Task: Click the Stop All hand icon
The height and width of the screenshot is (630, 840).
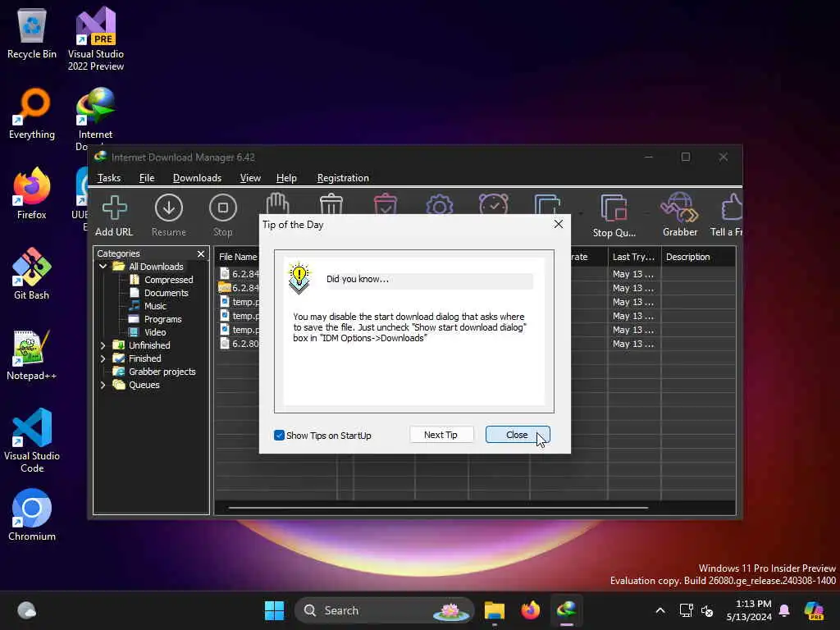Action: (x=277, y=203)
